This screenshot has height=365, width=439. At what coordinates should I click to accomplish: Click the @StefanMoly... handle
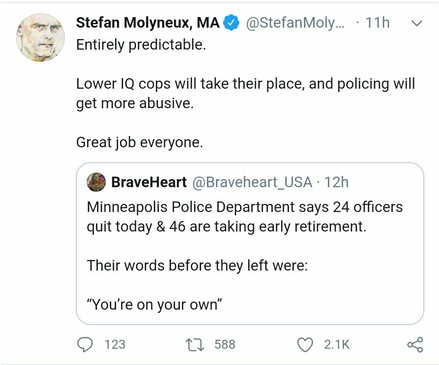click(296, 23)
